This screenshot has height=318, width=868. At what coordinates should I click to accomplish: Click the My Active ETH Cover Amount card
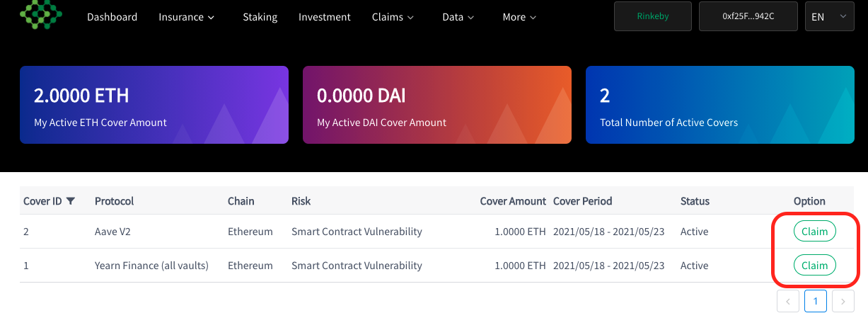[154, 105]
